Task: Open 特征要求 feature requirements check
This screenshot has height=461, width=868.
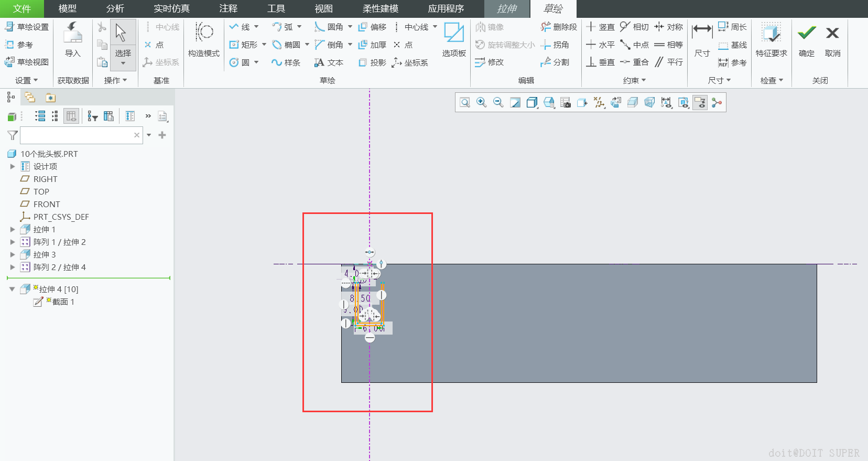Action: click(771, 40)
